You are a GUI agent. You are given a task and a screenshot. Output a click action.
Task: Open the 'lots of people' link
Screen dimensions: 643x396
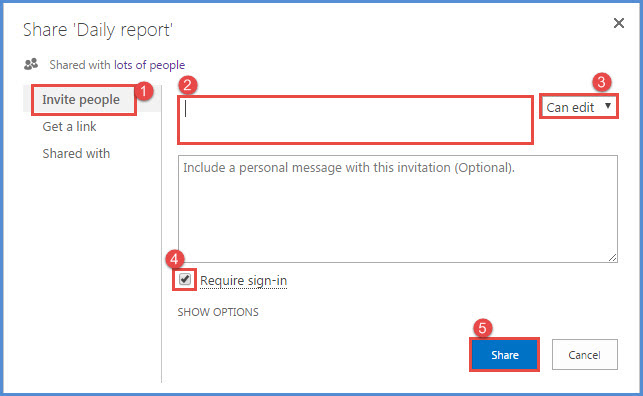coord(149,65)
